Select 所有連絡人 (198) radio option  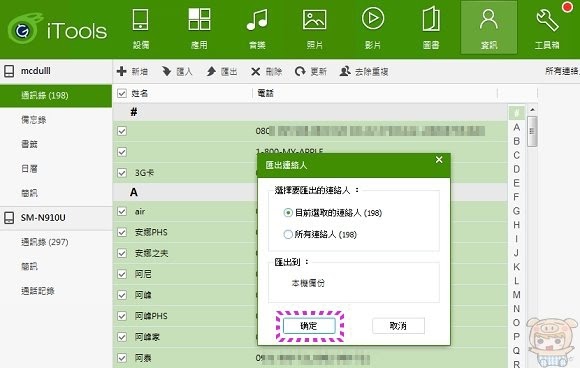[288, 234]
